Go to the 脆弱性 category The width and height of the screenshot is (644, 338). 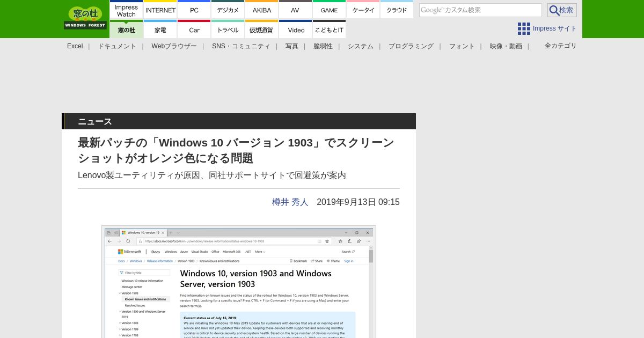pyautogui.click(x=323, y=46)
